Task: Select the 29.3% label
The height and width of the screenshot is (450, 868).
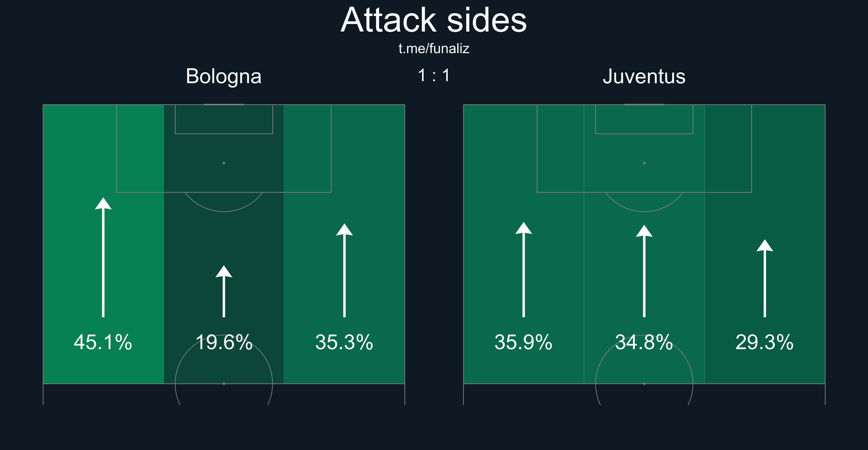Action: coord(765,342)
